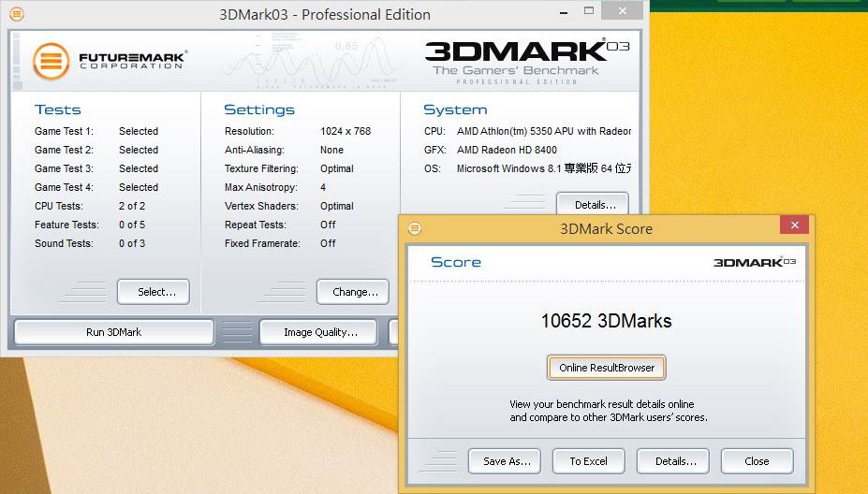Screen dimensions: 868x494
Task: Click the '2 of 2' CPU tests value
Action: [x=132, y=207]
